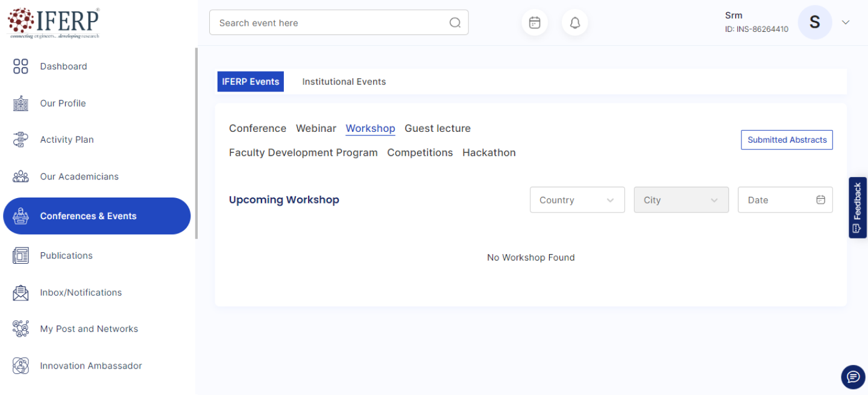
Task: Click the Activity Plan icon
Action: pos(20,140)
